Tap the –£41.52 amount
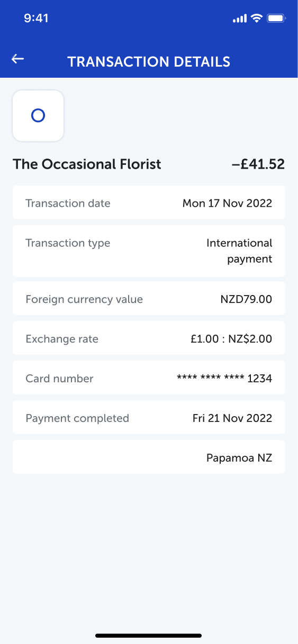Image resolution: width=298 pixels, height=644 pixels. [x=258, y=164]
